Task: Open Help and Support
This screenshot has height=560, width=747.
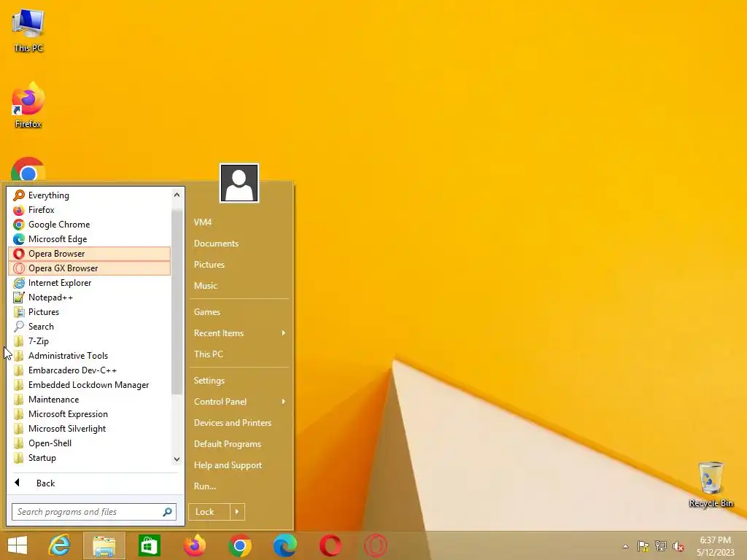Action: (x=239, y=465)
